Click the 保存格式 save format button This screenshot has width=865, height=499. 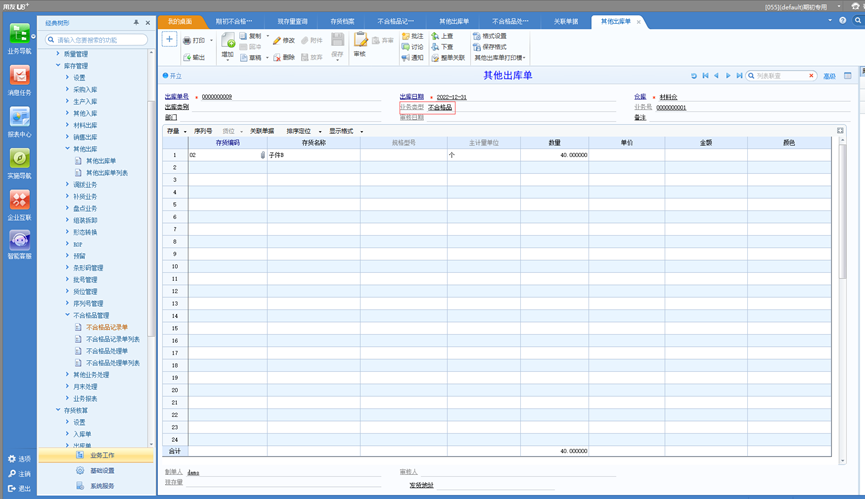pos(490,47)
